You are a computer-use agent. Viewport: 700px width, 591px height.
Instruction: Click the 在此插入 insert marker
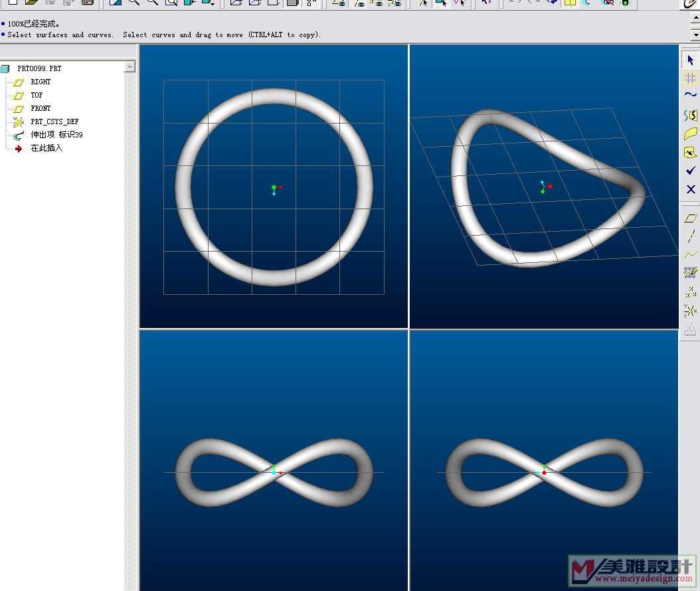(46, 148)
